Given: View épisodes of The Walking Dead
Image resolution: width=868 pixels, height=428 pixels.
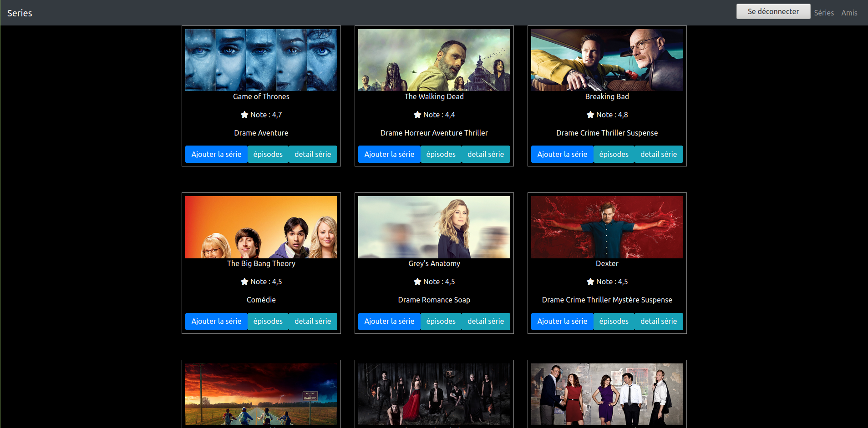Looking at the screenshot, I should point(441,154).
